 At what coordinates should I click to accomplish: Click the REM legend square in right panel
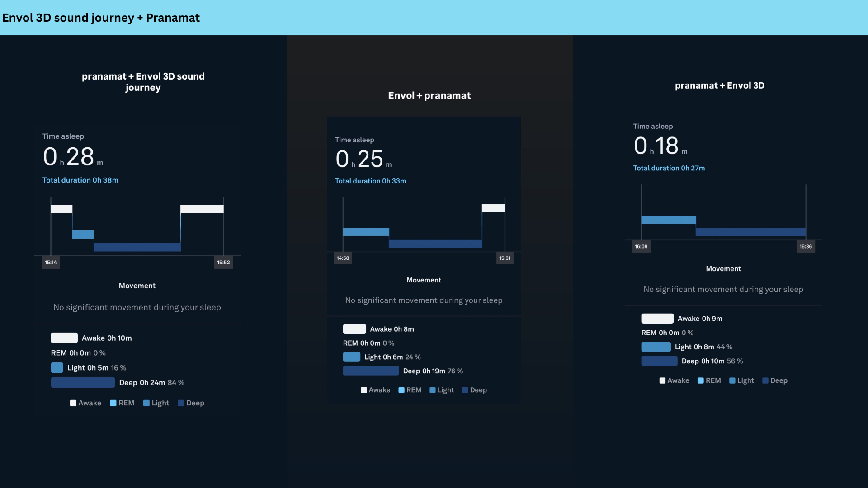coord(701,380)
